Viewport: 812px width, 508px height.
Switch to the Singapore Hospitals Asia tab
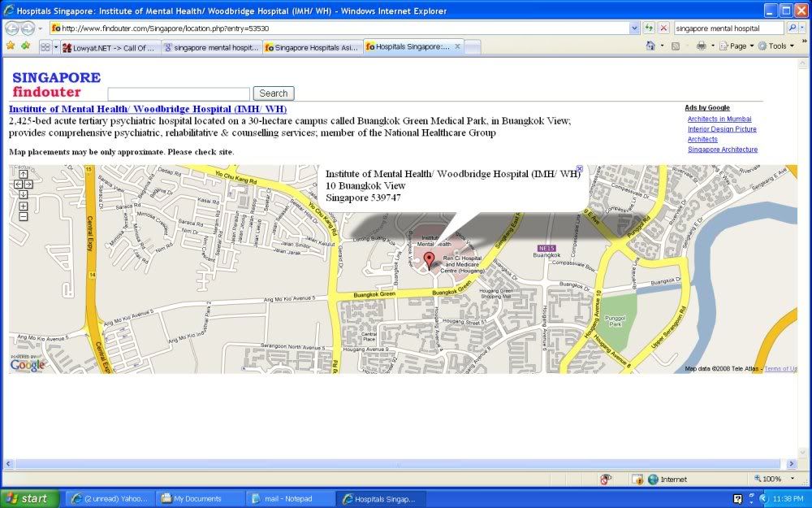click(312, 48)
